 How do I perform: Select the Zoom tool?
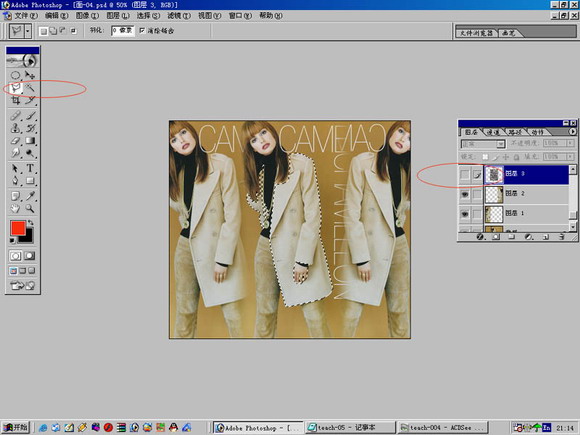[30, 209]
